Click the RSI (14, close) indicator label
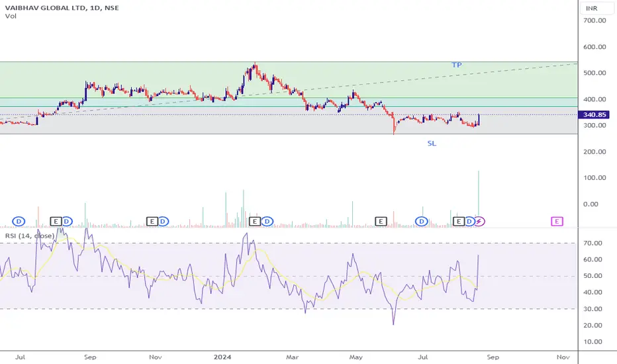This screenshot has width=617, height=364. 30,236
